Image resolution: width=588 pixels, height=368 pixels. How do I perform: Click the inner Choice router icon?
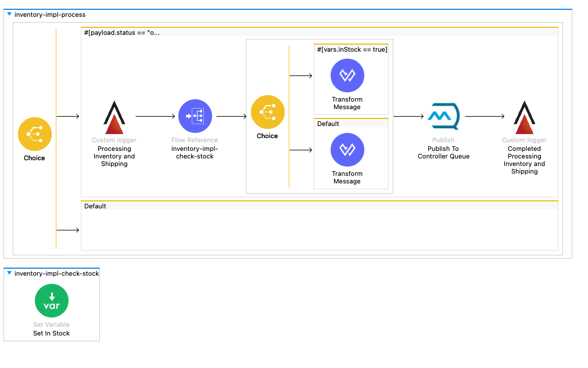click(267, 113)
